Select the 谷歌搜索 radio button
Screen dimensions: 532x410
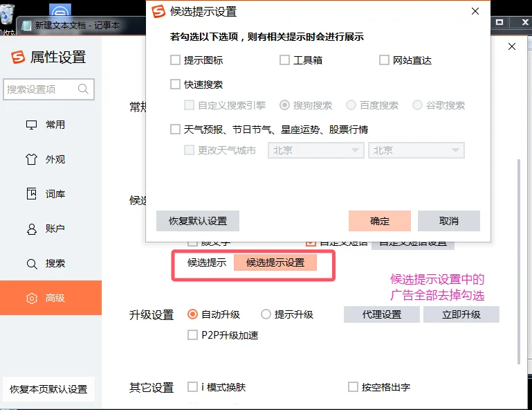(x=417, y=105)
